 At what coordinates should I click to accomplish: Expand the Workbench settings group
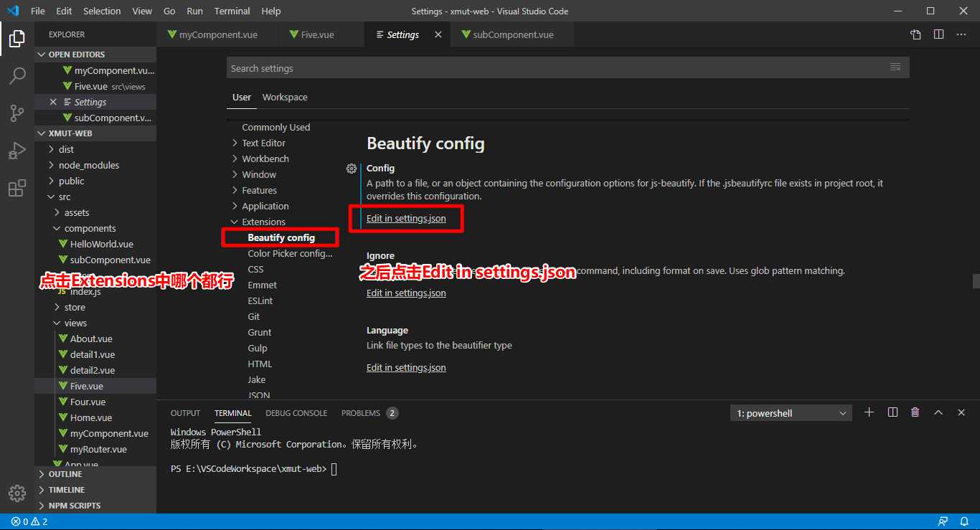tap(265, 158)
